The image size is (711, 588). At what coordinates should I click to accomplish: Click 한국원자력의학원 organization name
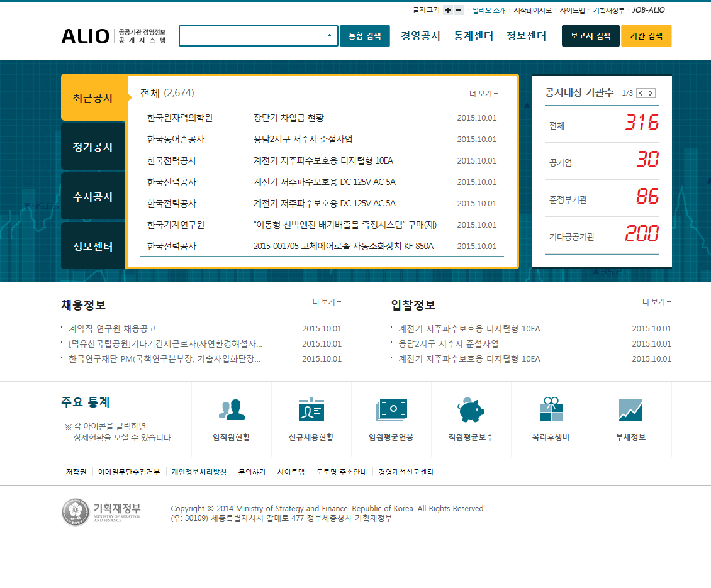[179, 118]
